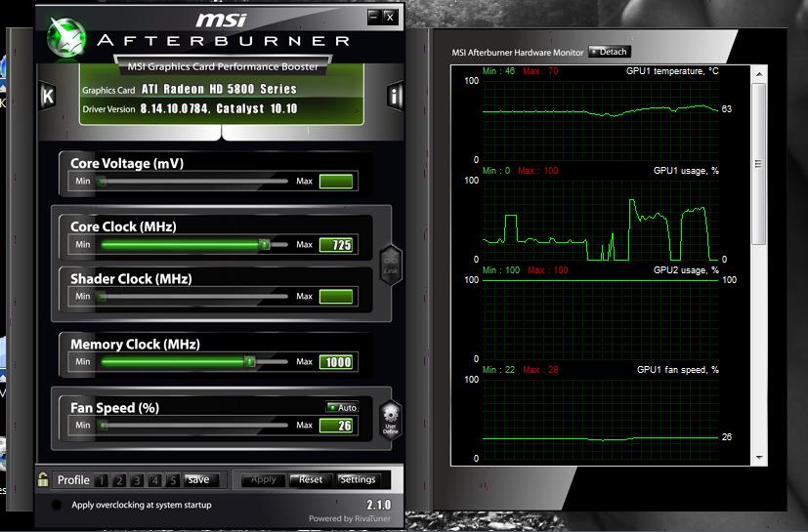Open the info panel via i icon
Image resolution: width=808 pixels, height=532 pixels.
[395, 96]
